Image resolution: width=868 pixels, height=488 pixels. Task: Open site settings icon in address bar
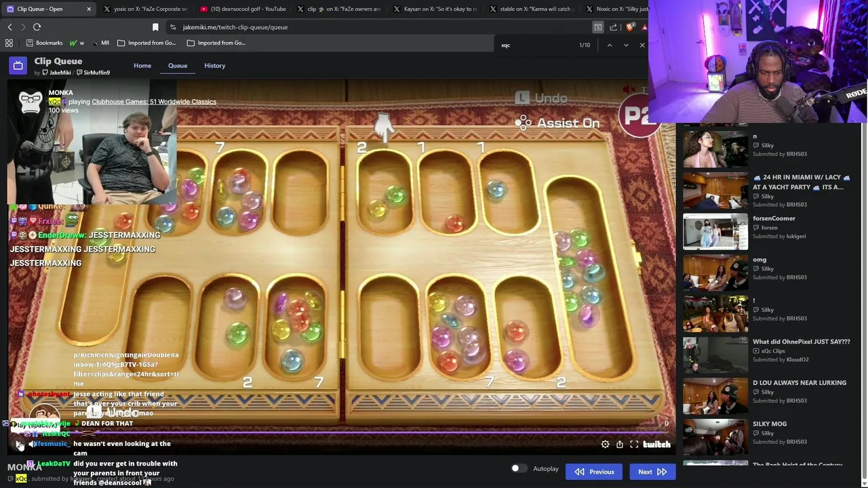(173, 27)
